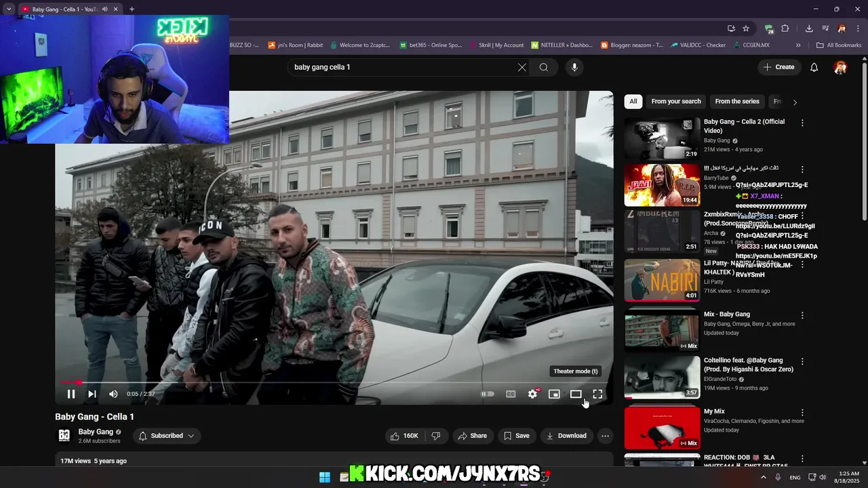Viewport: 868px width, 488px height.
Task: Open the Create menu
Action: pos(778,67)
